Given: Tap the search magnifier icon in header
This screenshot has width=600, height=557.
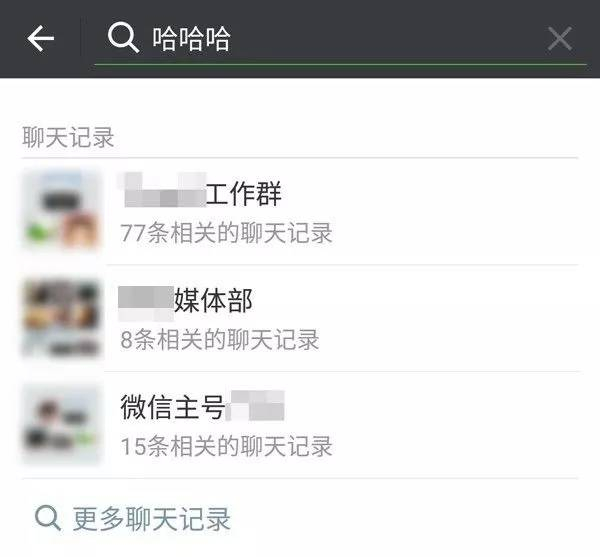Looking at the screenshot, I should pyautogui.click(x=123, y=37).
